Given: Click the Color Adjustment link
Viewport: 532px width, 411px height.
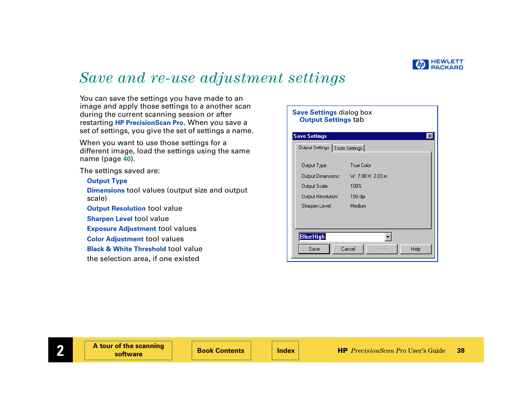Looking at the screenshot, I should click(x=115, y=239).
